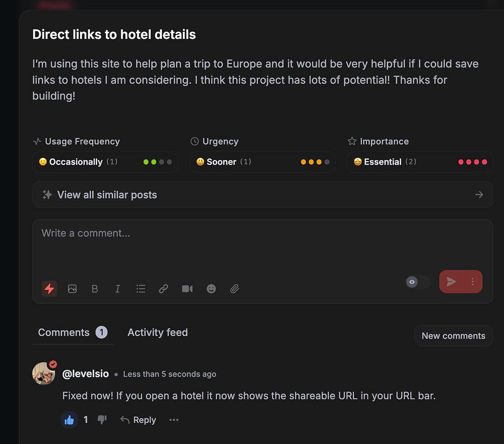This screenshot has height=444, width=504.
Task: Switch to the Activity feed tab
Action: (x=157, y=333)
